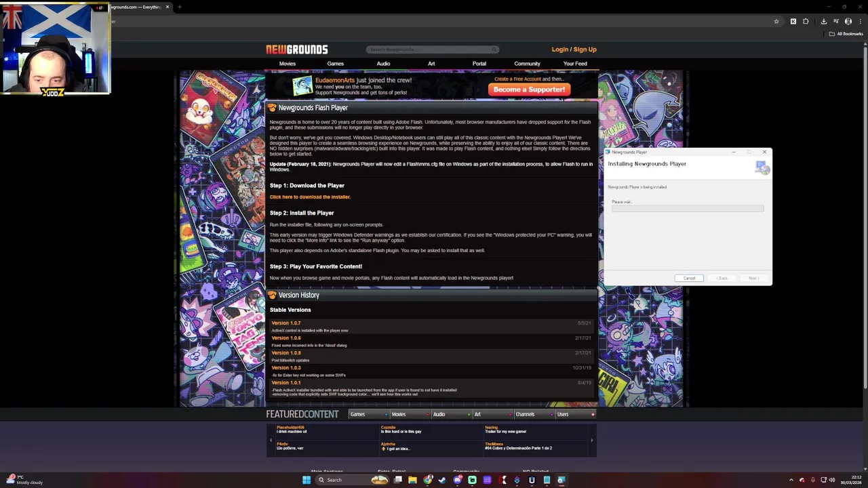Open the Community menu on Newgrounds
The width and height of the screenshot is (868, 488).
point(527,64)
